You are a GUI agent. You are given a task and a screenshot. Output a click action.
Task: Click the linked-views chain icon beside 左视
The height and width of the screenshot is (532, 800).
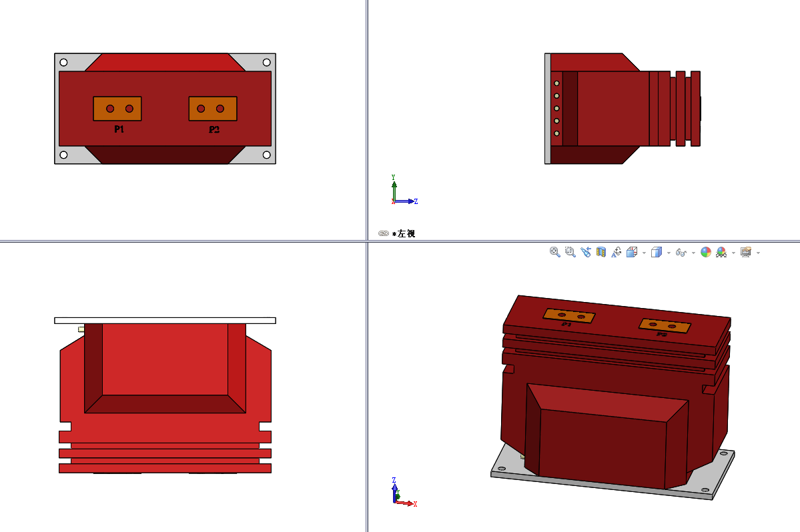[x=384, y=233]
